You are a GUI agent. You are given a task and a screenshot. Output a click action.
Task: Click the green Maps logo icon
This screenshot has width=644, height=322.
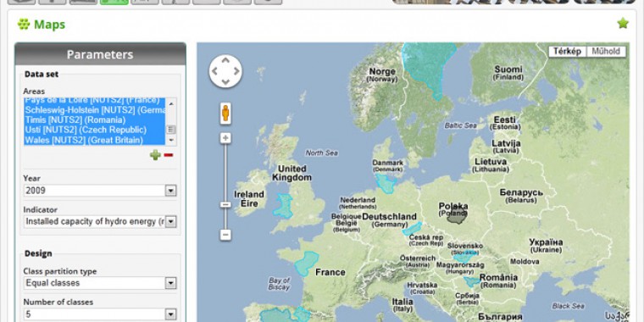click(24, 25)
